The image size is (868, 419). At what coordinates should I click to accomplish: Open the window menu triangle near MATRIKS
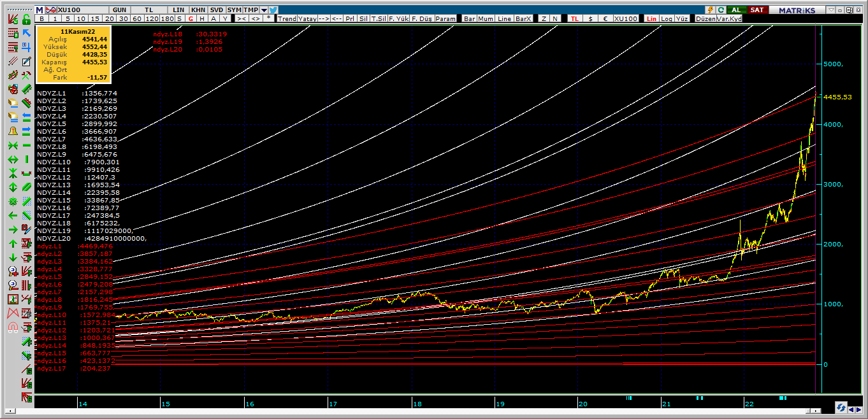tap(830, 10)
